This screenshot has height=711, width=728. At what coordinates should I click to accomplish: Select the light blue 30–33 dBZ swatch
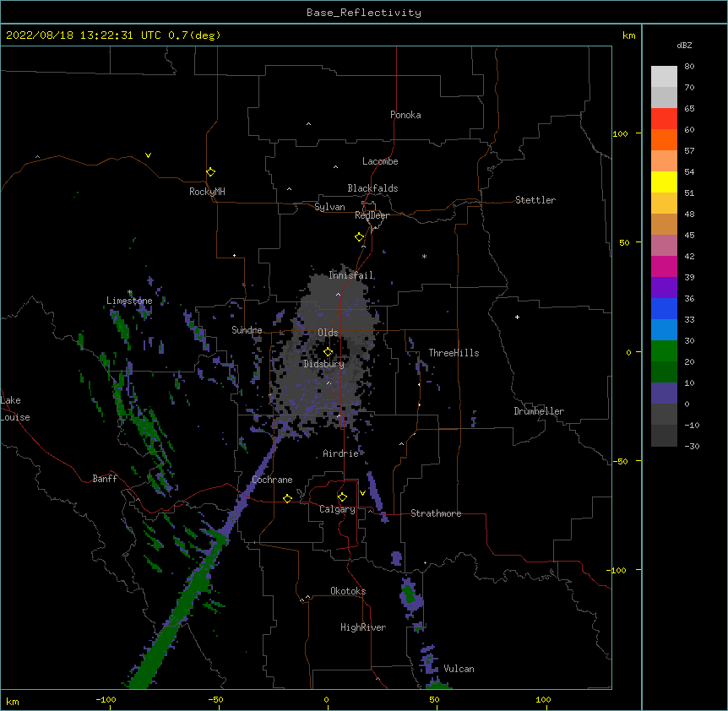(x=664, y=330)
